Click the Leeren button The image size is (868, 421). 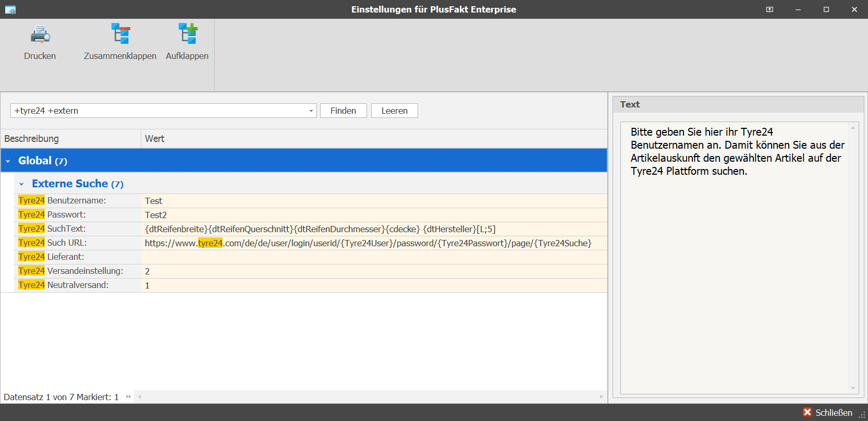pyautogui.click(x=394, y=111)
